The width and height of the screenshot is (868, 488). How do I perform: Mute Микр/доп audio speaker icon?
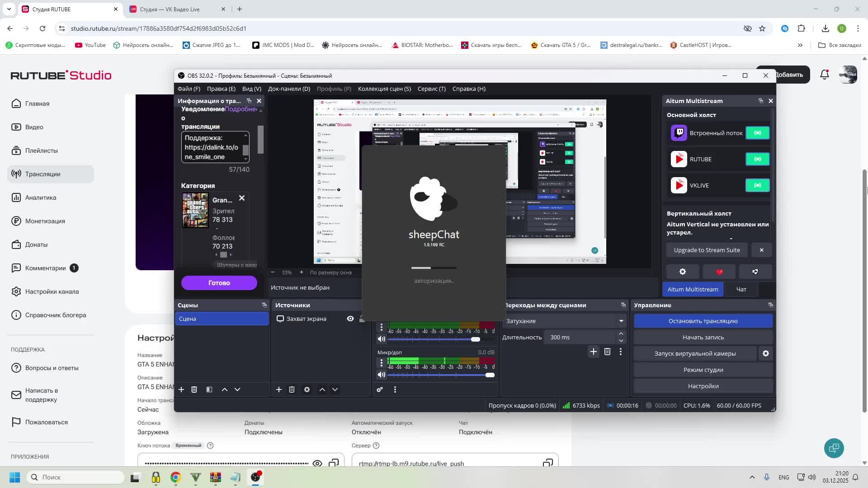click(x=382, y=375)
